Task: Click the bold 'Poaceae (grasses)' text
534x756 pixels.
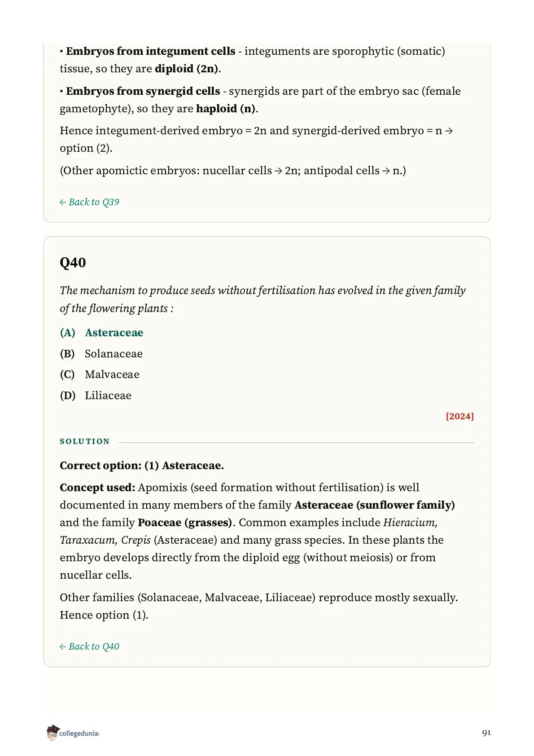Action: [185, 523]
